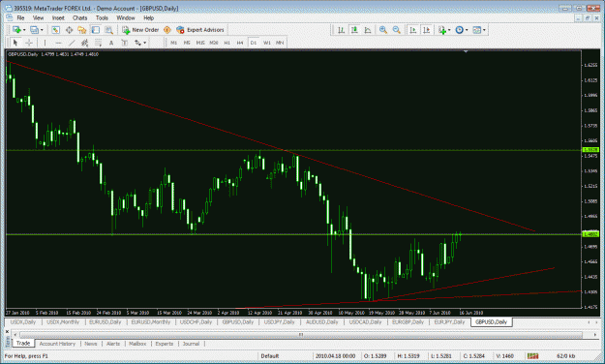Open the Journal terminal tab
605x364 pixels.
[191, 344]
